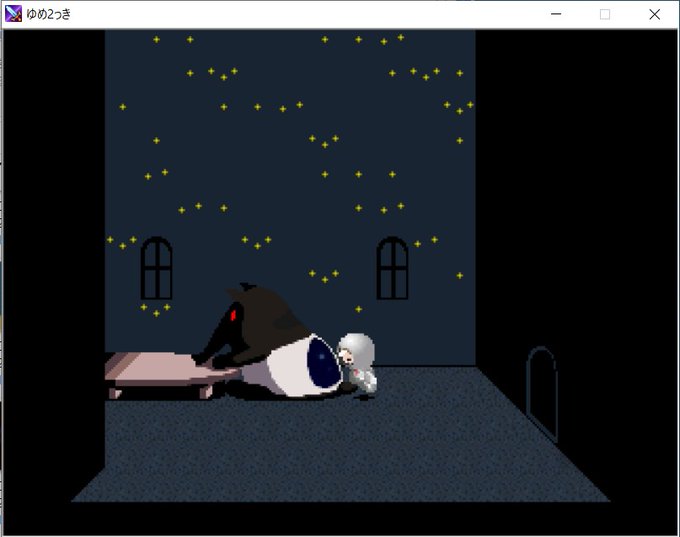Screen dimensions: 680x537
Task: Close the game window
Action: [x=654, y=14]
